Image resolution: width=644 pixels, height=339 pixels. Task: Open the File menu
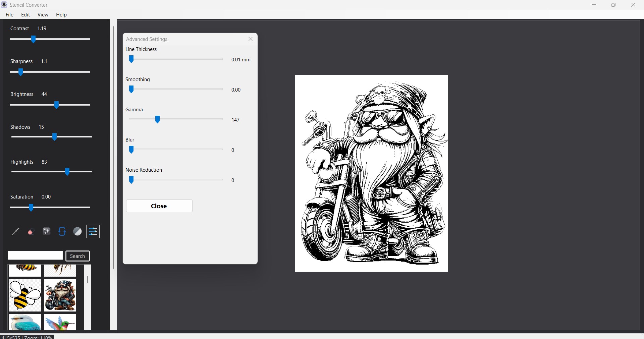point(9,14)
